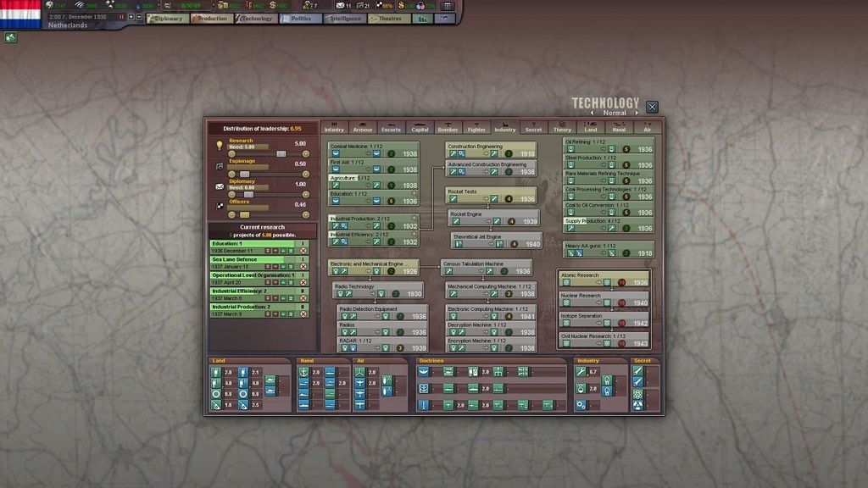Screen dimensions: 868x488
Task: Click the Research leadership slider handle
Action: point(281,154)
